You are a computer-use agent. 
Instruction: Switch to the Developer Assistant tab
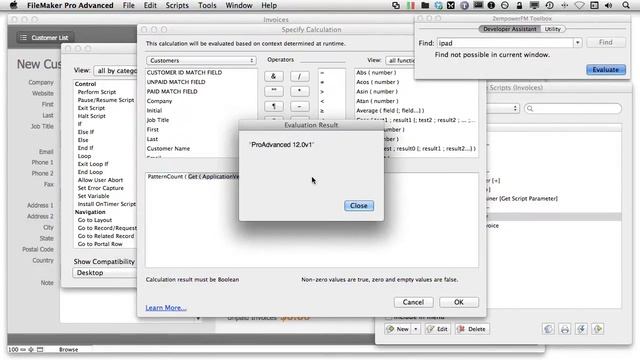click(509, 29)
